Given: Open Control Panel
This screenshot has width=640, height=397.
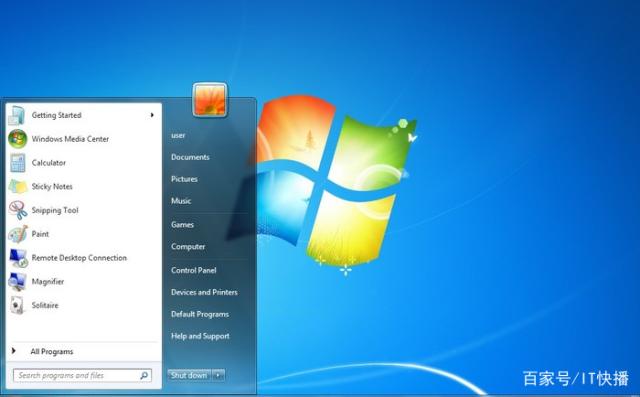Looking at the screenshot, I should click(x=194, y=270).
